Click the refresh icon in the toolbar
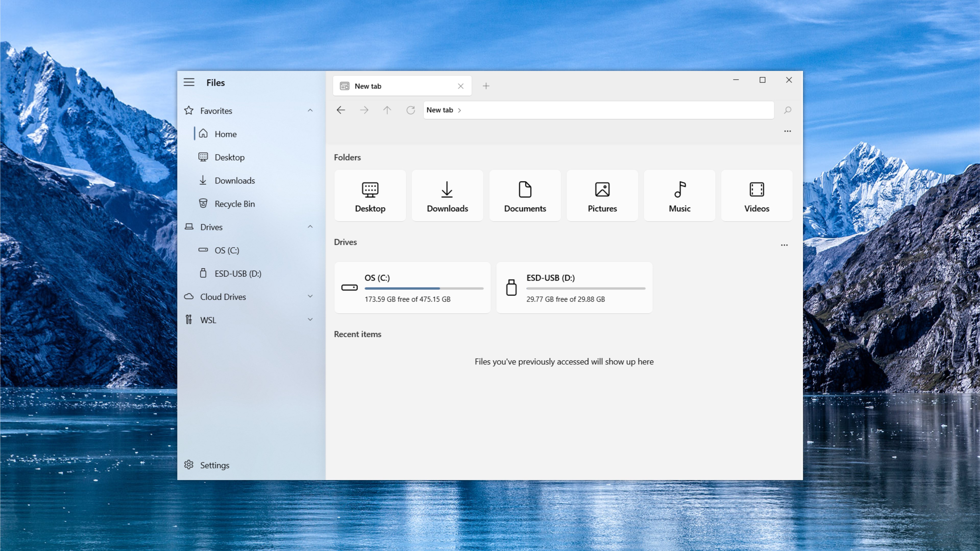 (410, 110)
